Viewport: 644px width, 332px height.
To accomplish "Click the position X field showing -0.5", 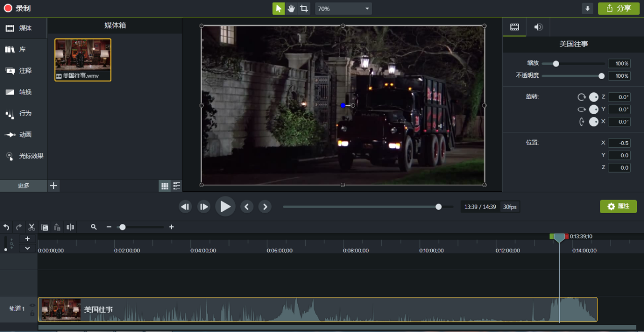I will (619, 143).
